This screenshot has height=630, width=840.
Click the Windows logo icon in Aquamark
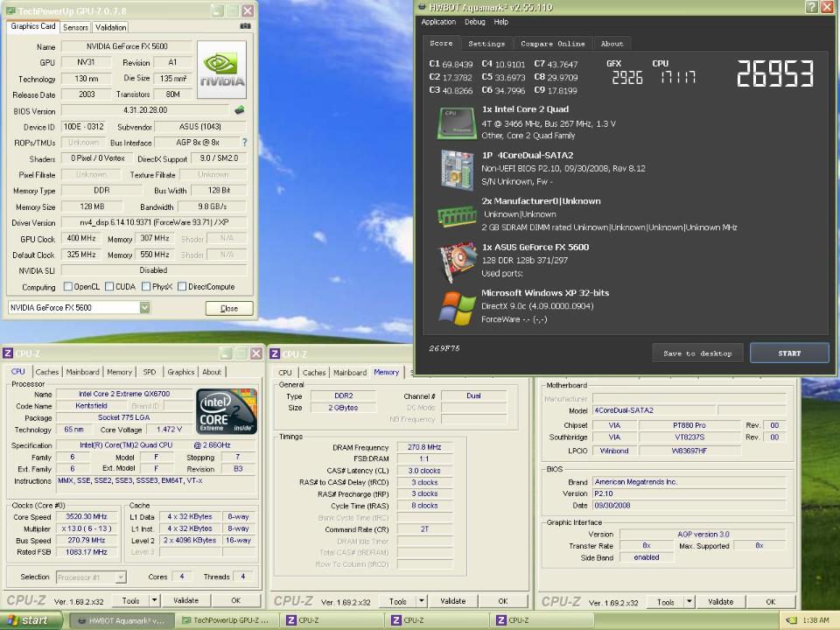[457, 307]
